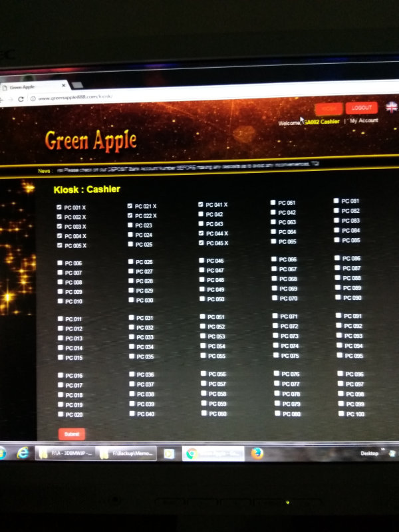Click the UK flag language icon
399x532 pixels.
391,106
